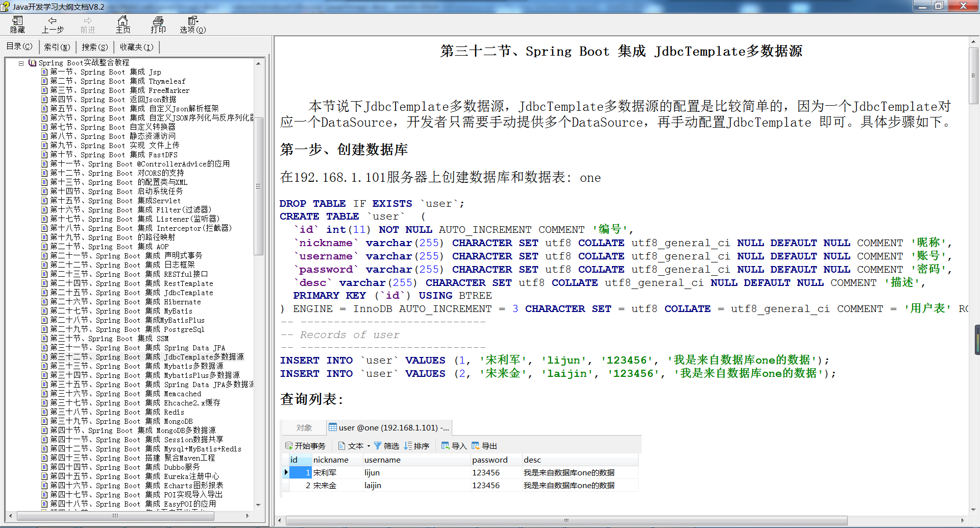Open 第二十一节 集成 声明式事务
The height and width of the screenshot is (528, 980).
pyautogui.click(x=126, y=256)
